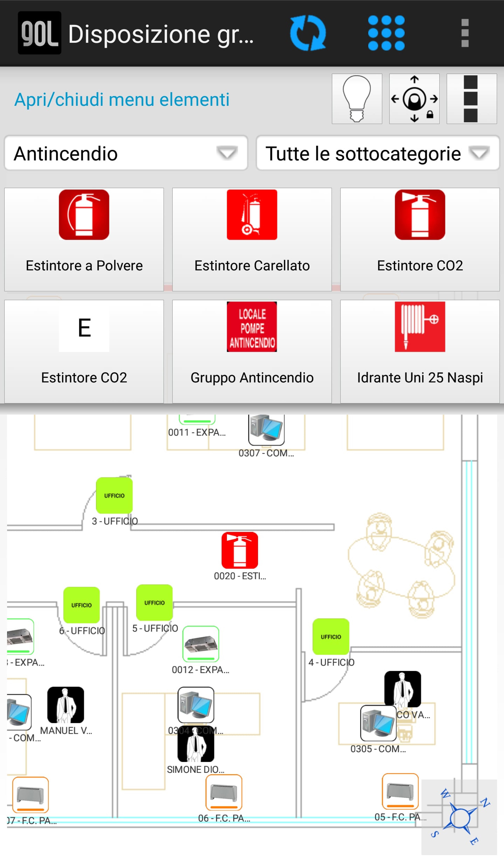
Task: Select Gruppo Antincendio element
Action: [x=252, y=352]
